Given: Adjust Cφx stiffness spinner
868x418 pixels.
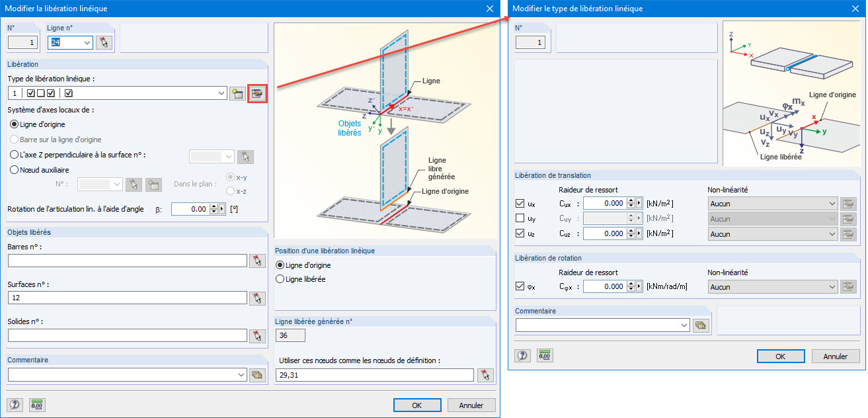Looking at the screenshot, I should [631, 287].
